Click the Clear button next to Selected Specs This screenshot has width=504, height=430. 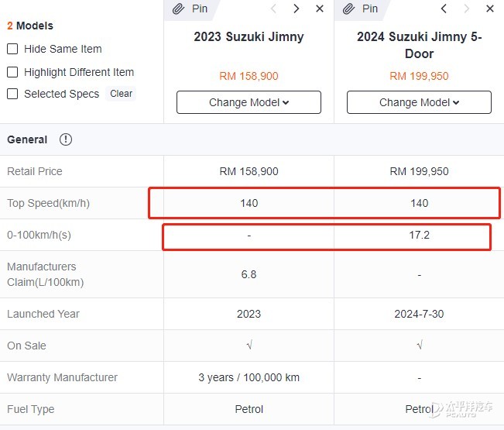click(x=121, y=94)
